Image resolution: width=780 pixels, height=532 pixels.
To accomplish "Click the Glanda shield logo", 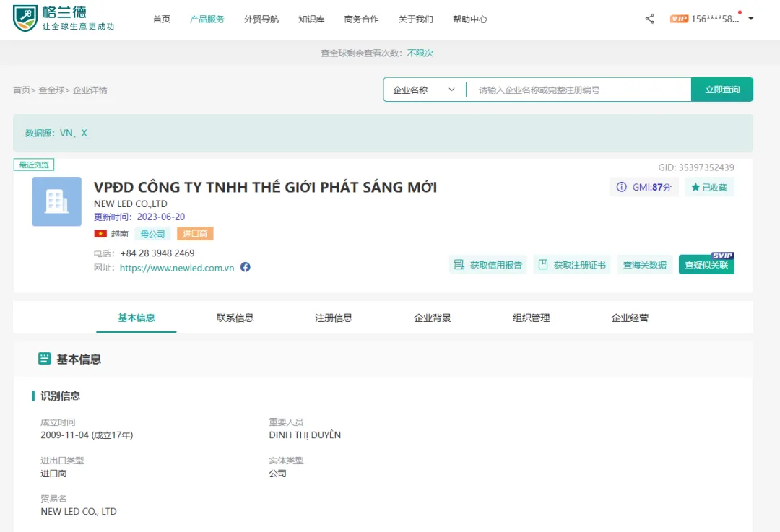I will [25, 19].
